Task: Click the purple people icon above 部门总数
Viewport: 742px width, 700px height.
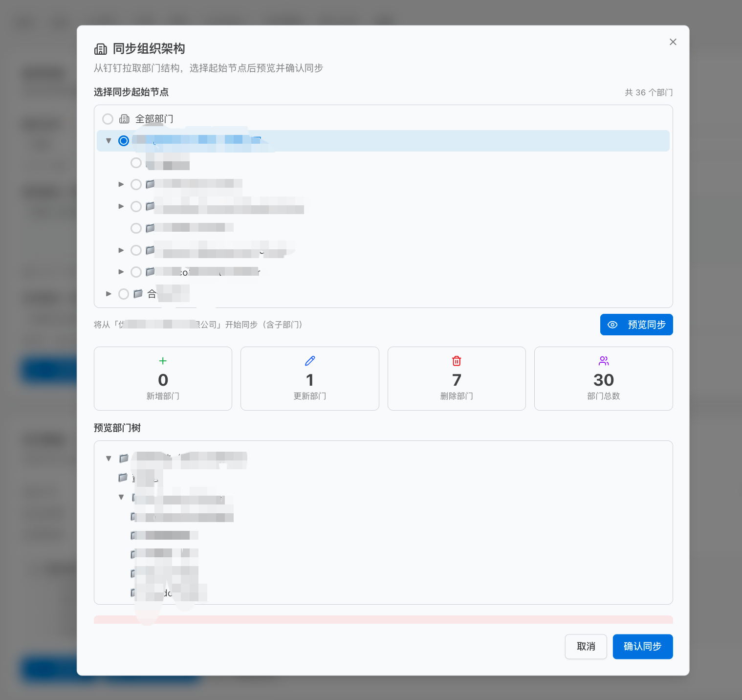Action: point(604,361)
